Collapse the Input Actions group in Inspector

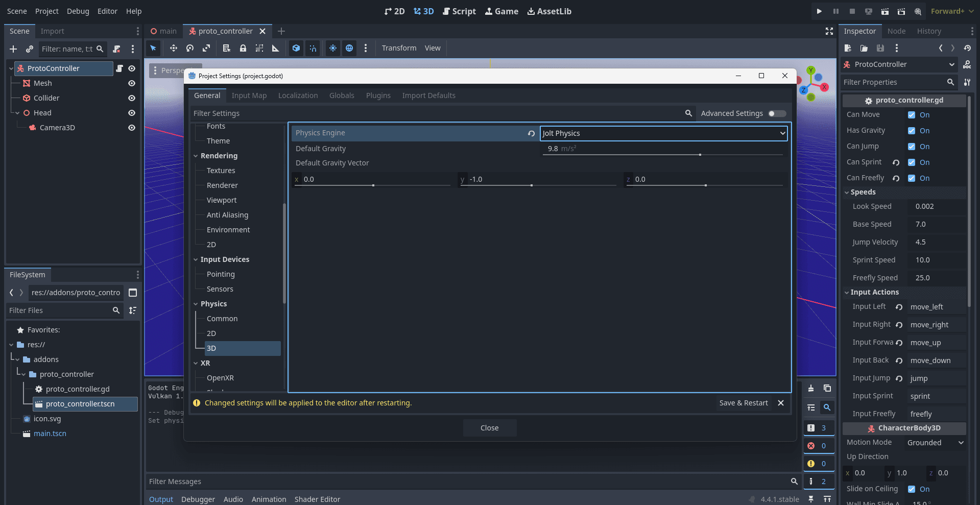847,293
